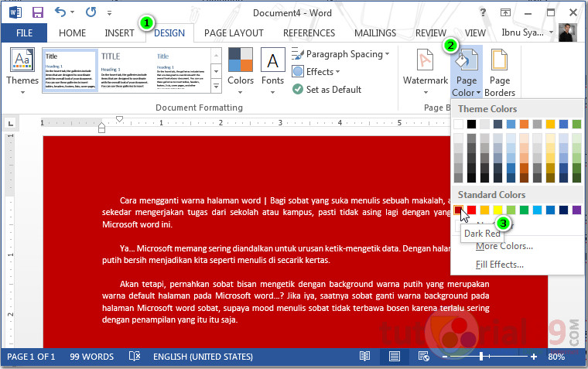588x369 pixels.
Task: Switch to Web Layout view
Action: (423, 357)
